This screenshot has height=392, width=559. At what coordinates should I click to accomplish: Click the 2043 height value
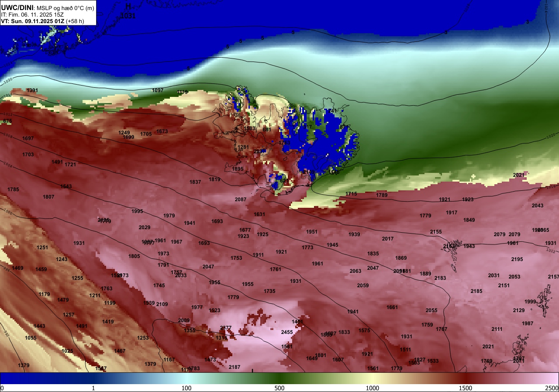(538, 206)
